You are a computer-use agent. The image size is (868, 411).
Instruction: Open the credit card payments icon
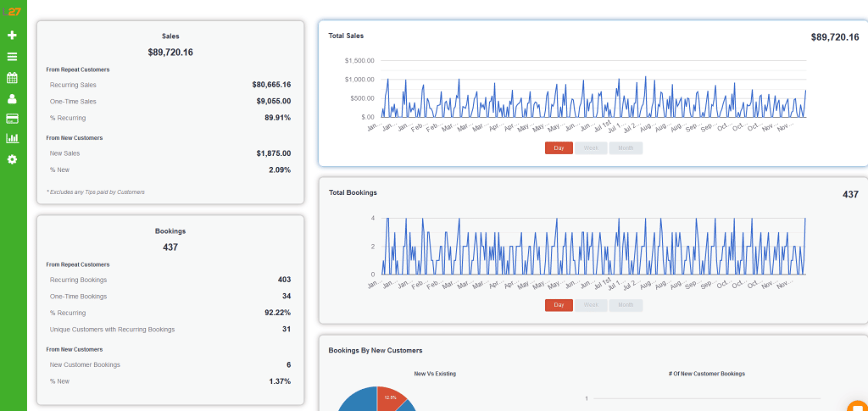[x=12, y=119]
